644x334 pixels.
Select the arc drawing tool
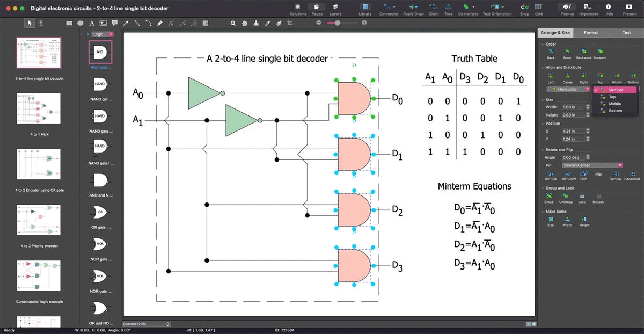click(x=148, y=23)
